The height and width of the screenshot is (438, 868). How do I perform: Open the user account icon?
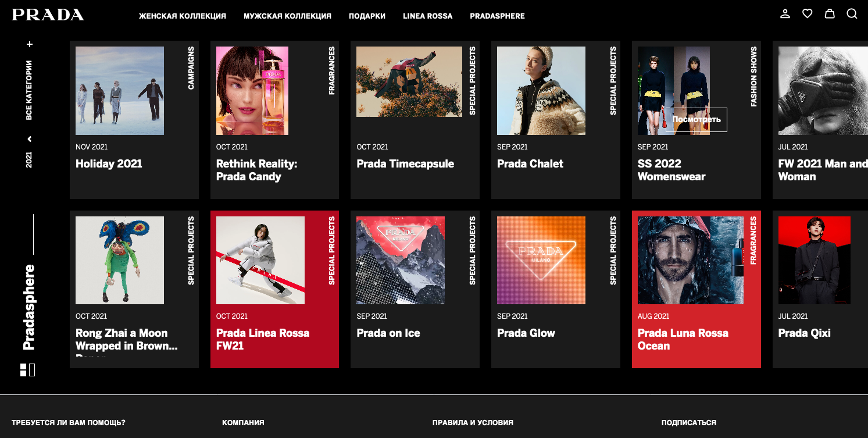[x=785, y=14]
